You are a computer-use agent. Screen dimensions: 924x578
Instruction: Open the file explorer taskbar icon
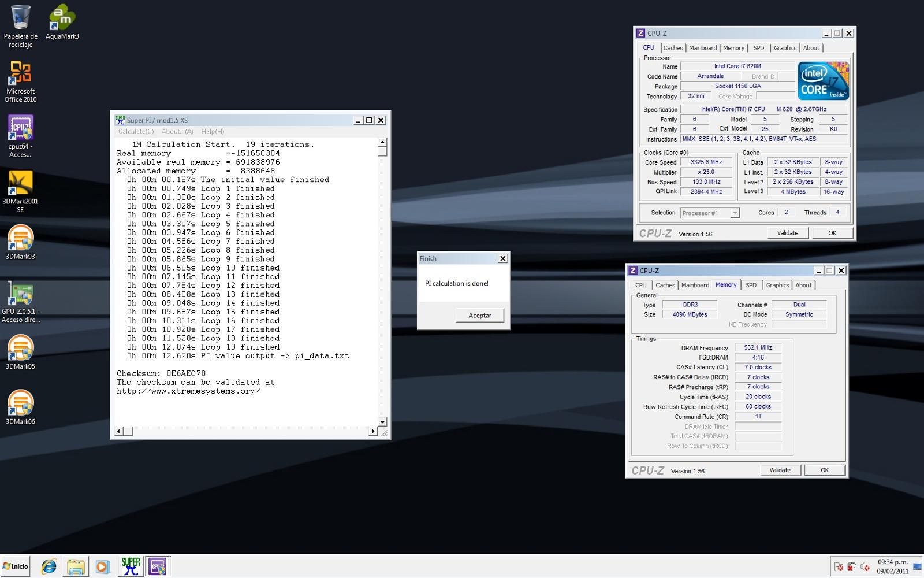click(x=76, y=566)
